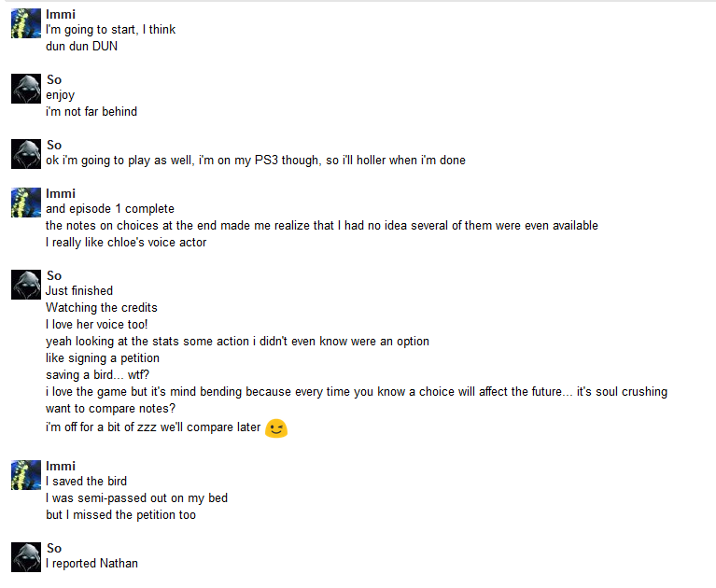The width and height of the screenshot is (716, 588).
Task: Click the "saving a bird... wtf?" message
Action: point(97,375)
